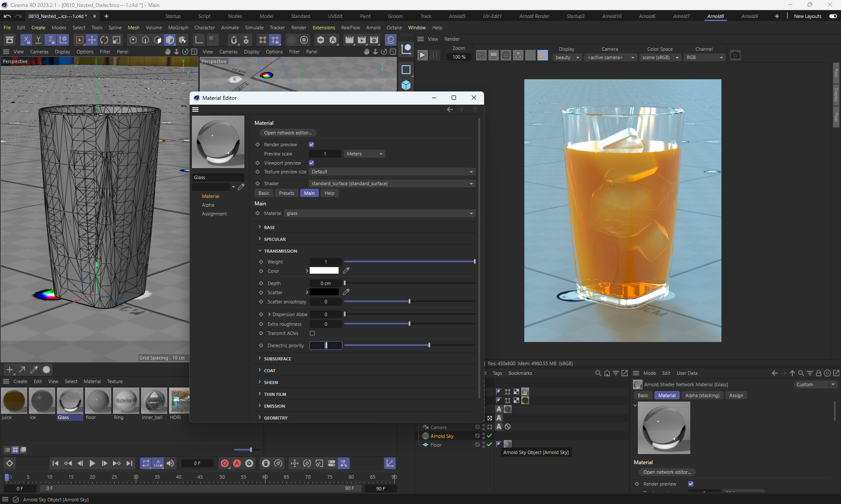Go to end of timeline

[x=129, y=463]
